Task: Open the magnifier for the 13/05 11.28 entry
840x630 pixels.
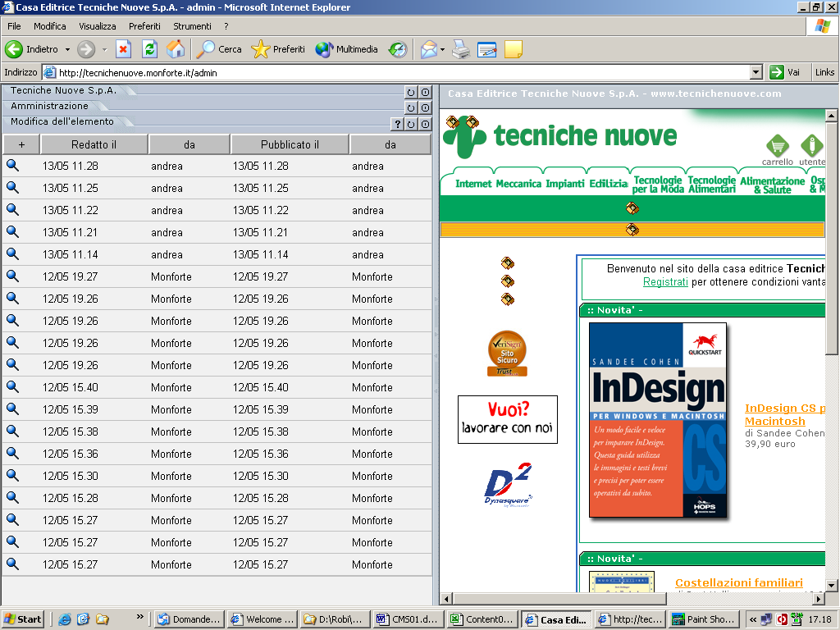Action: pos(13,166)
